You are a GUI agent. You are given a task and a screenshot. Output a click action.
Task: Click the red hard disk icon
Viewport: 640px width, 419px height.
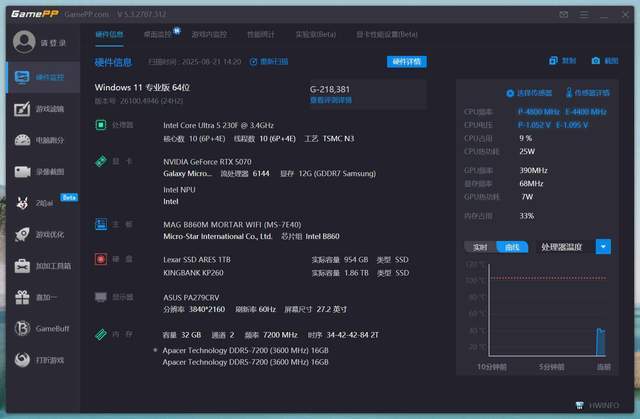click(x=101, y=259)
